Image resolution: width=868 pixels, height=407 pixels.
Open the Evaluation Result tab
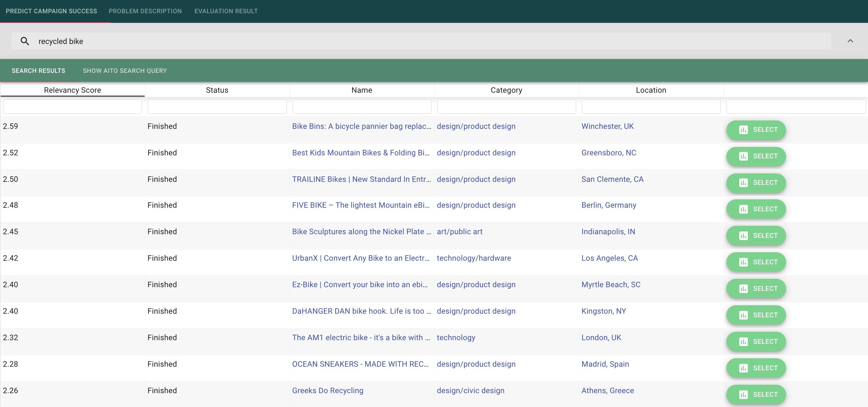226,11
